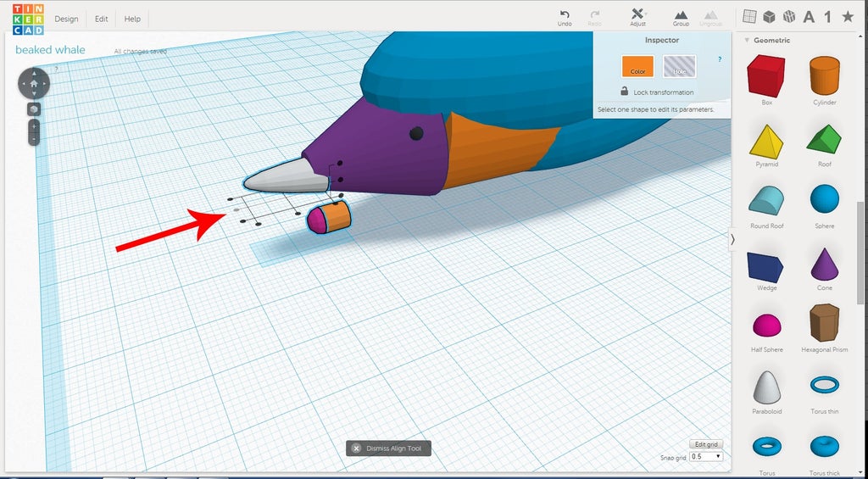Image resolution: width=868 pixels, height=479 pixels.
Task: Pick the Hexagonal Prism shape
Action: pyautogui.click(x=824, y=323)
